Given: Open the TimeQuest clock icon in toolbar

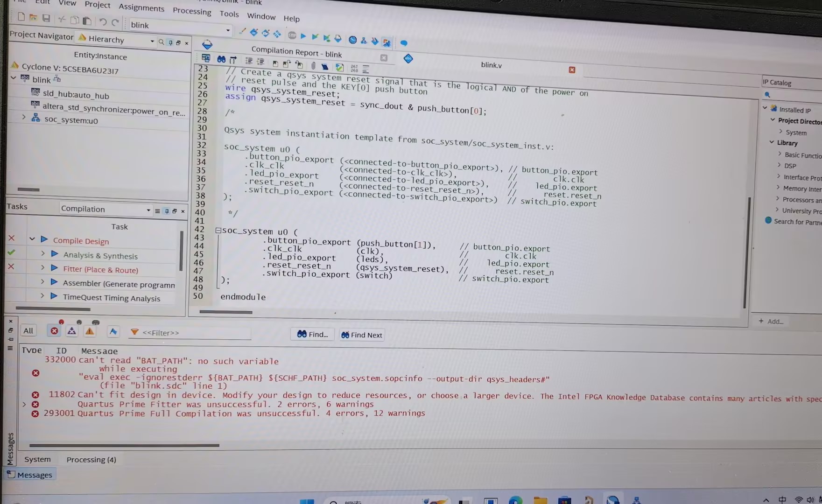Looking at the screenshot, I should [x=352, y=40].
